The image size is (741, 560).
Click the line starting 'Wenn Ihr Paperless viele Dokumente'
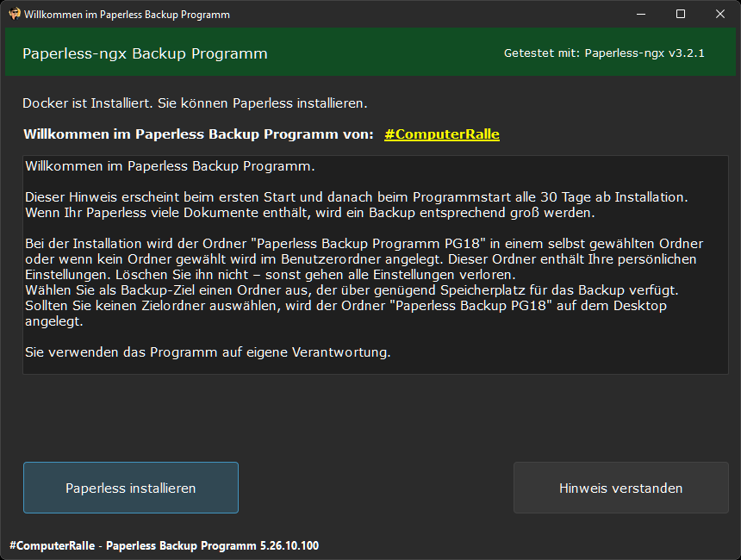310,213
